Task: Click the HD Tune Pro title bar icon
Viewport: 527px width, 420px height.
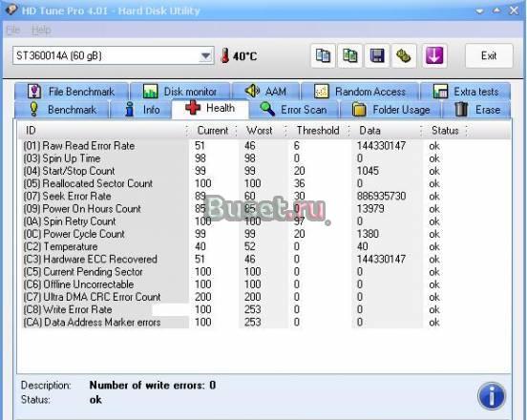Action: coord(11,10)
